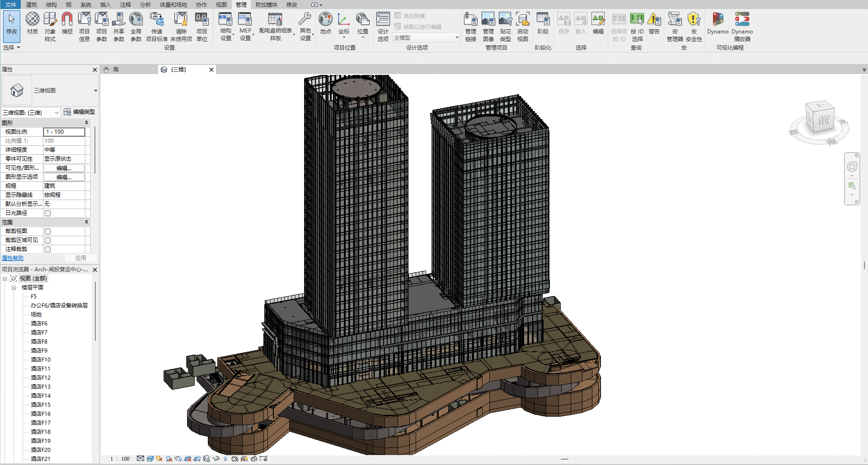Open 项目参数 project parameters
This screenshot has height=465, width=868.
coord(102,27)
